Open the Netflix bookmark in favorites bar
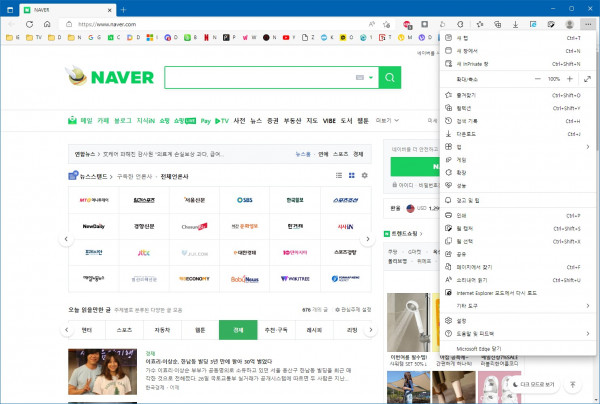600x404 pixels. coord(210,37)
